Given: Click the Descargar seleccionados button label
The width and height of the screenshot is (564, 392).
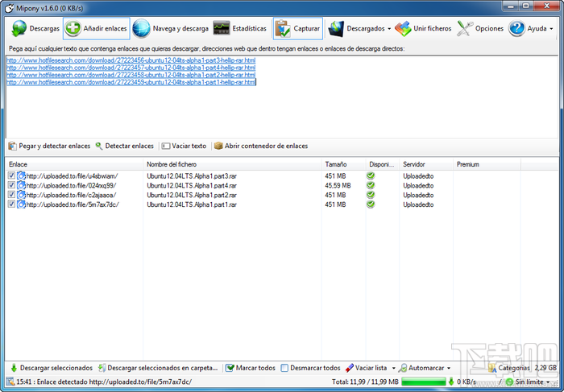Looking at the screenshot, I should coord(56,368).
